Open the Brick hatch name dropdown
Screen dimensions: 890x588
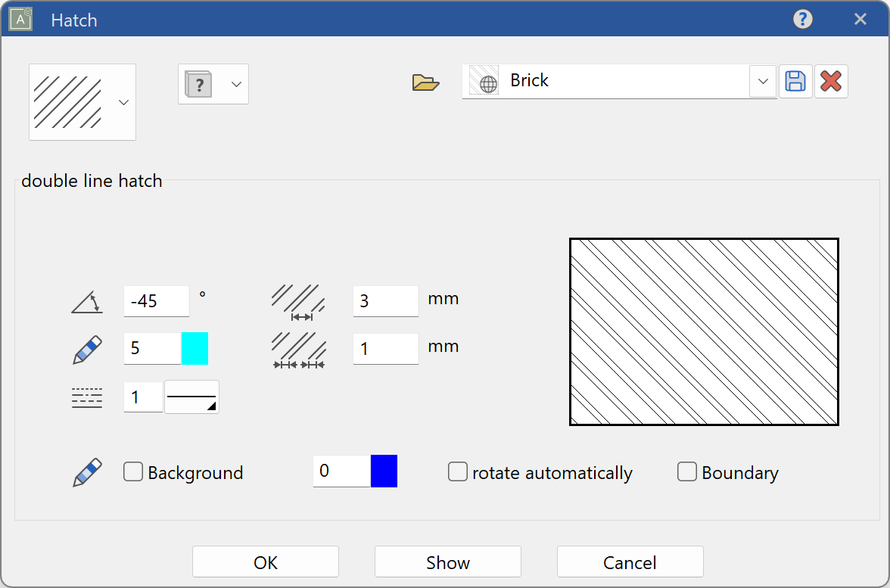[762, 82]
